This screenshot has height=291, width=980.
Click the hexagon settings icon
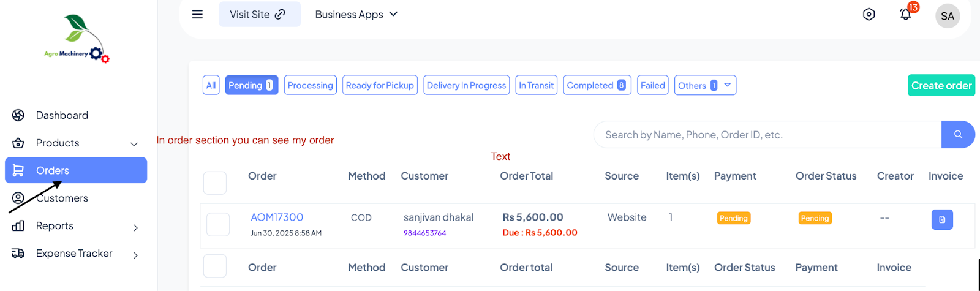coord(869,14)
